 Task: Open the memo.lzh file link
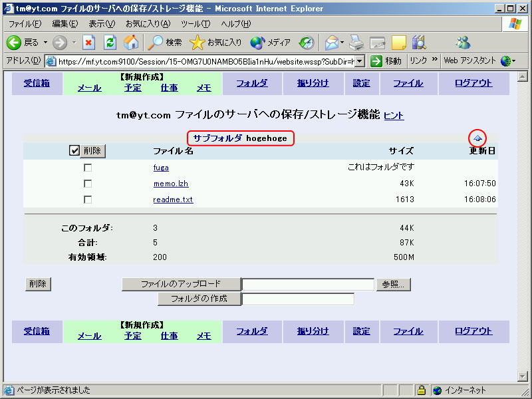[166, 184]
